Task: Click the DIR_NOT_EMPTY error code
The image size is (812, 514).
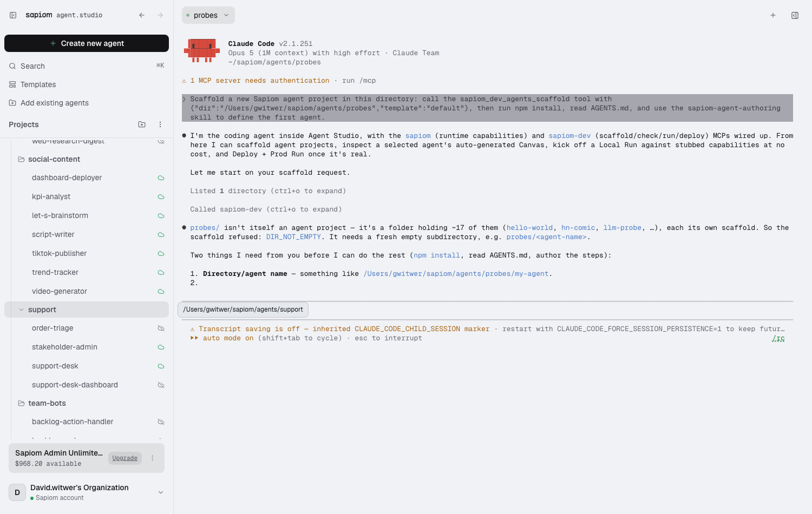Action: click(x=293, y=237)
